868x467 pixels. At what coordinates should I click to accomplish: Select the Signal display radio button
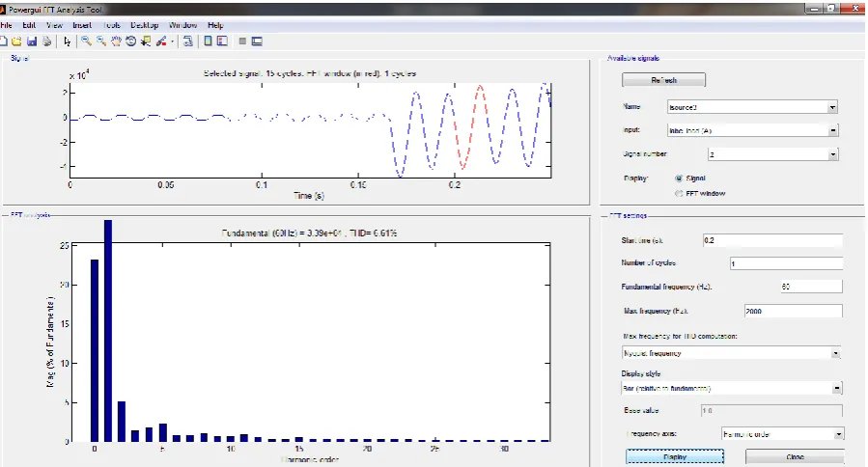(679, 179)
